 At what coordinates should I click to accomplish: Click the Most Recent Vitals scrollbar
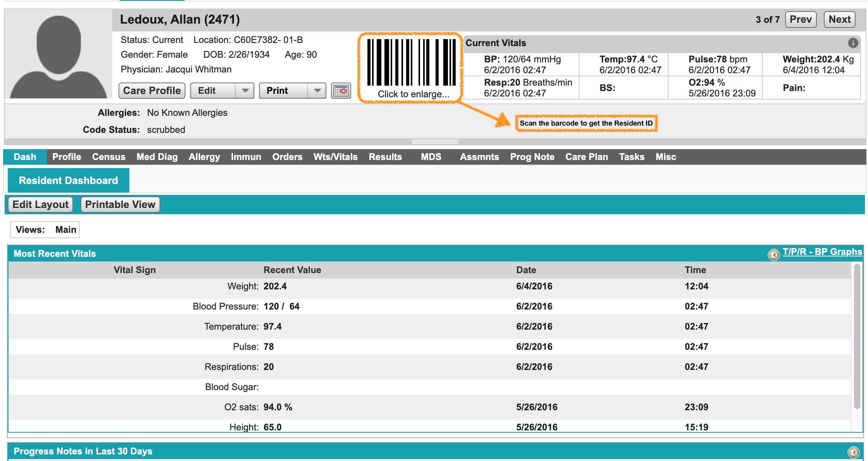tap(857, 336)
